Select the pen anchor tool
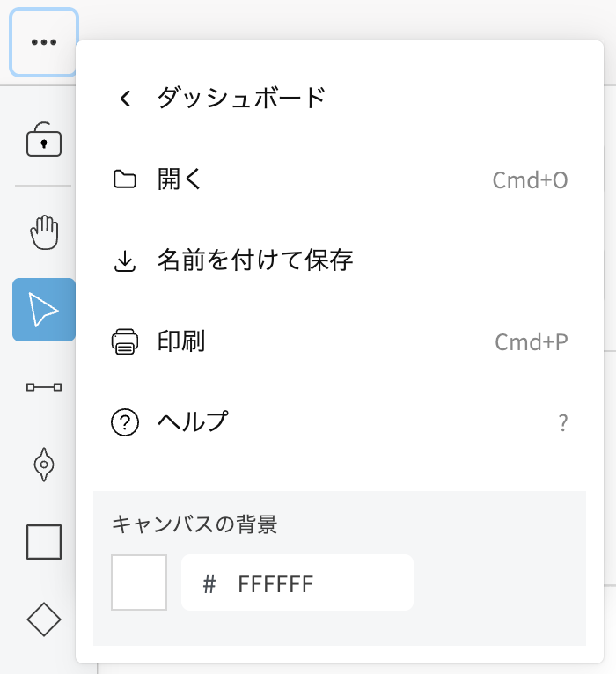Viewport: 616px width, 674px height. pyautogui.click(x=44, y=465)
